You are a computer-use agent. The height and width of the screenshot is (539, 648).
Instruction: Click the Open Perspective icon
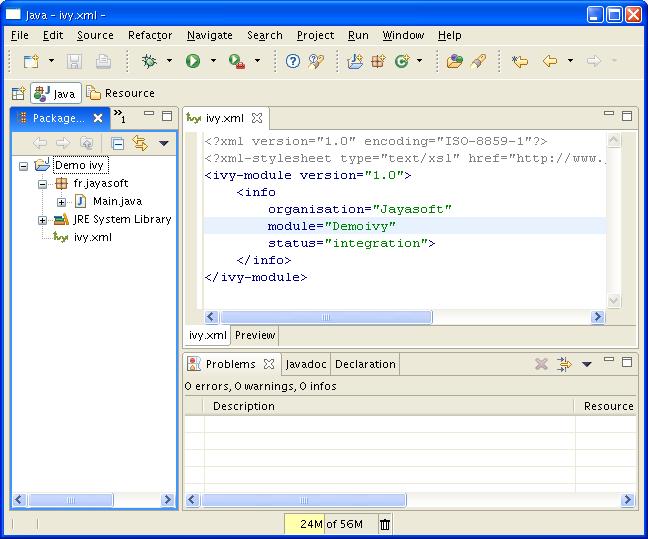tap(18, 93)
